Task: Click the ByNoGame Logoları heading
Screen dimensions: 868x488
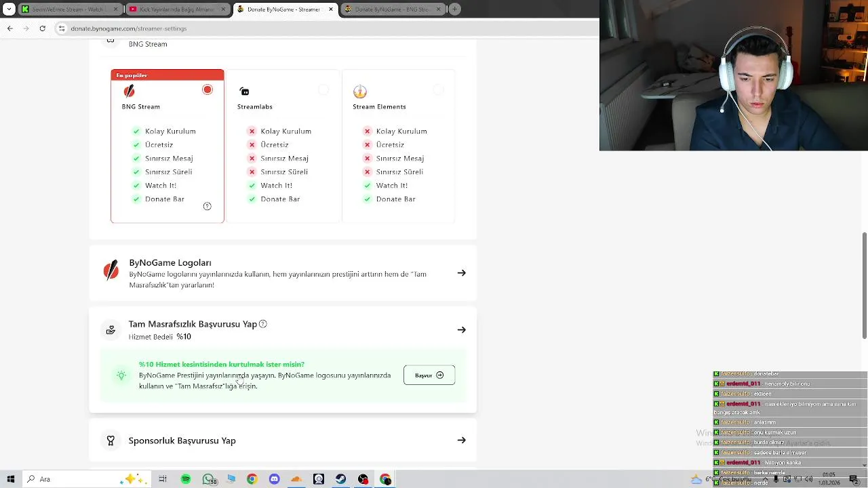Action: (170, 262)
